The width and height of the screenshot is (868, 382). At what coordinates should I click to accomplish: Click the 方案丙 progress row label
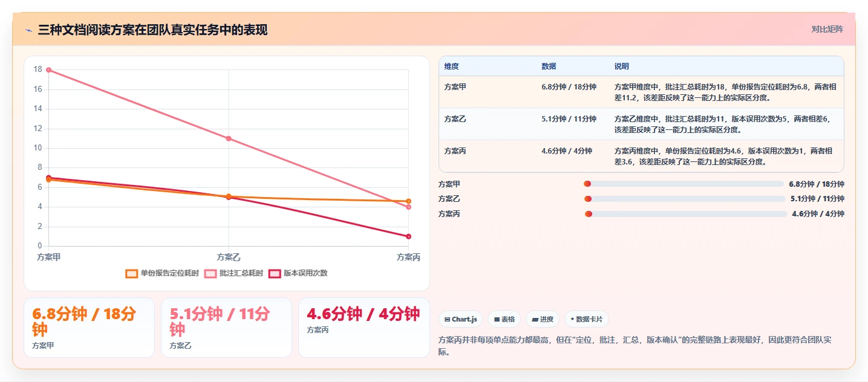click(449, 214)
